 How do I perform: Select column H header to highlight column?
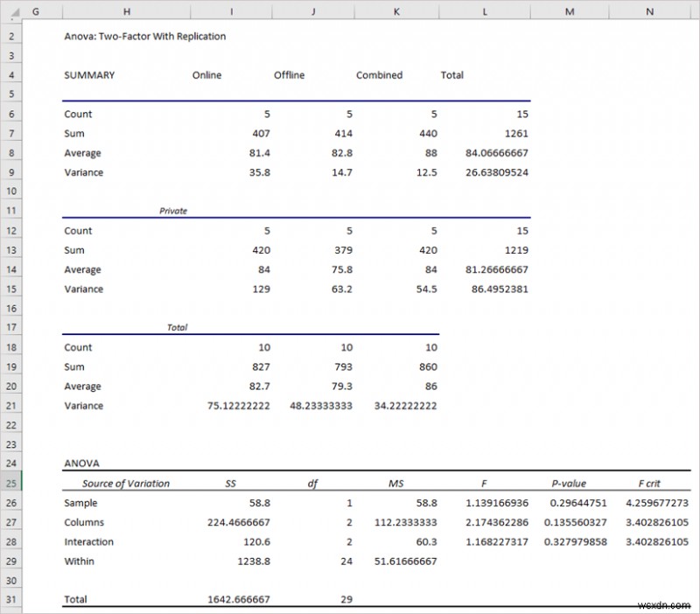point(127,11)
